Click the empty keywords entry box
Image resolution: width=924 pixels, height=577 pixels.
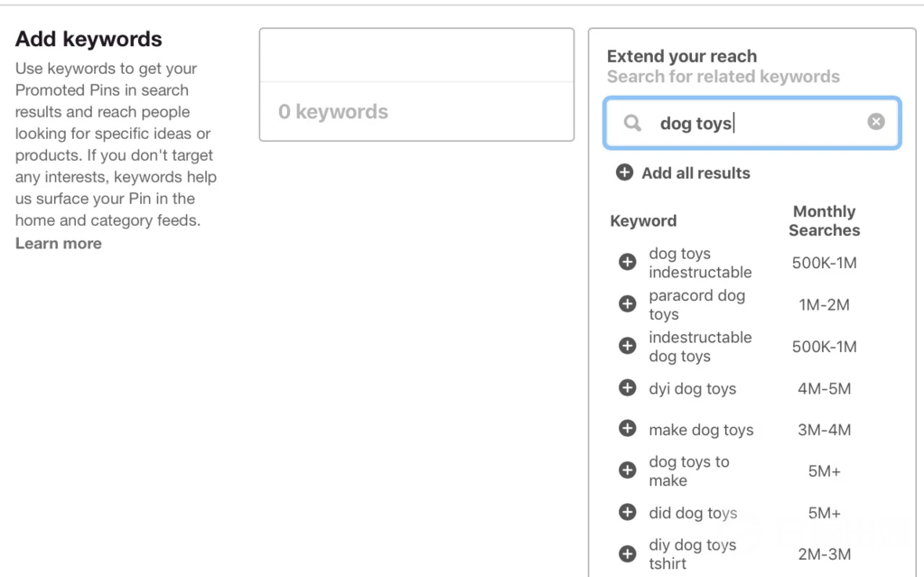click(x=416, y=55)
